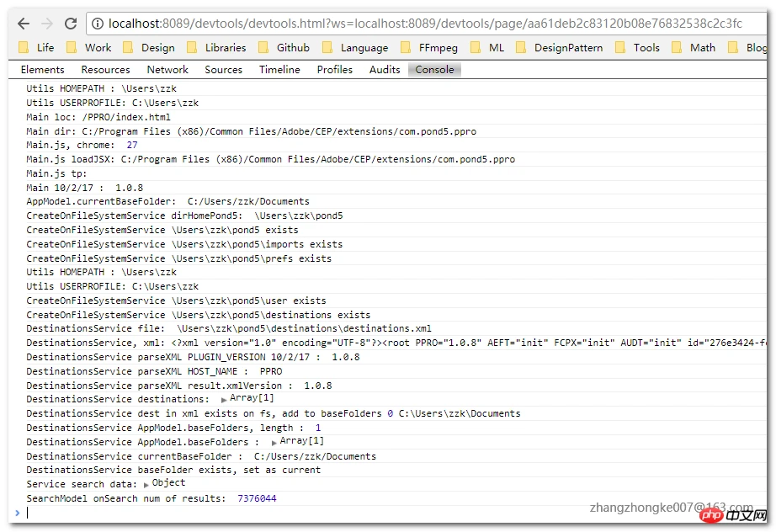776x532 pixels.
Task: Click 'Main 10/2/17 : 1.0.8' log line
Action: 85,188
